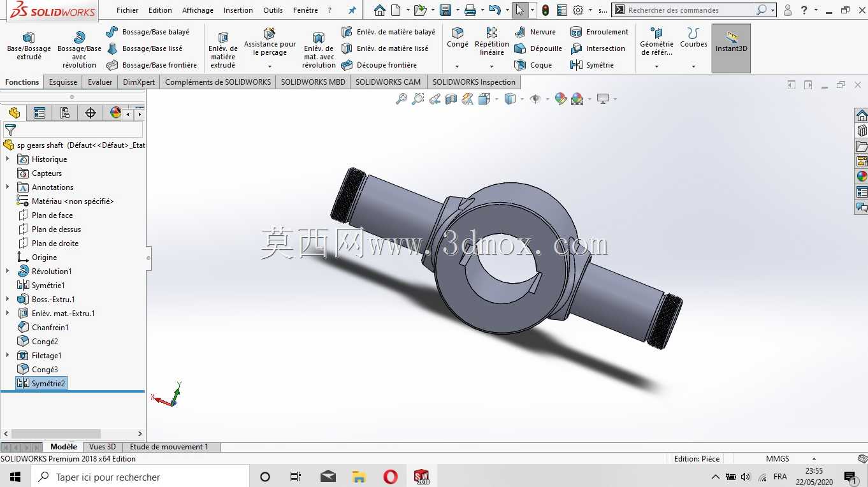868x487 pixels.
Task: Expand the Révolution1 feature node
Action: click(x=8, y=272)
